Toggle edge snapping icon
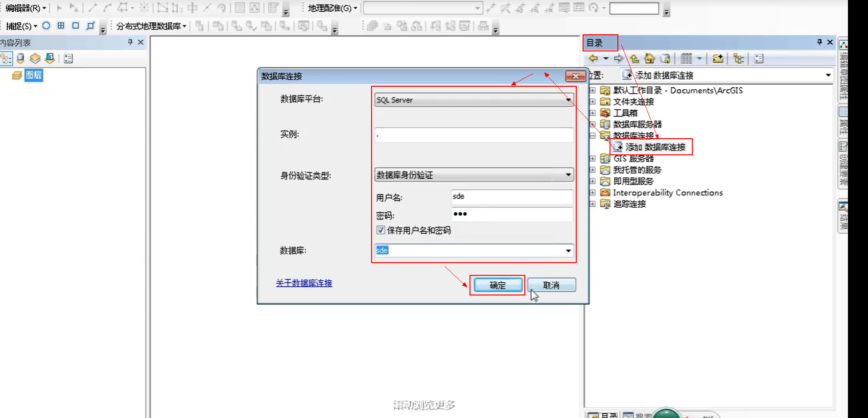The image size is (868, 418). pyautogui.click(x=90, y=25)
